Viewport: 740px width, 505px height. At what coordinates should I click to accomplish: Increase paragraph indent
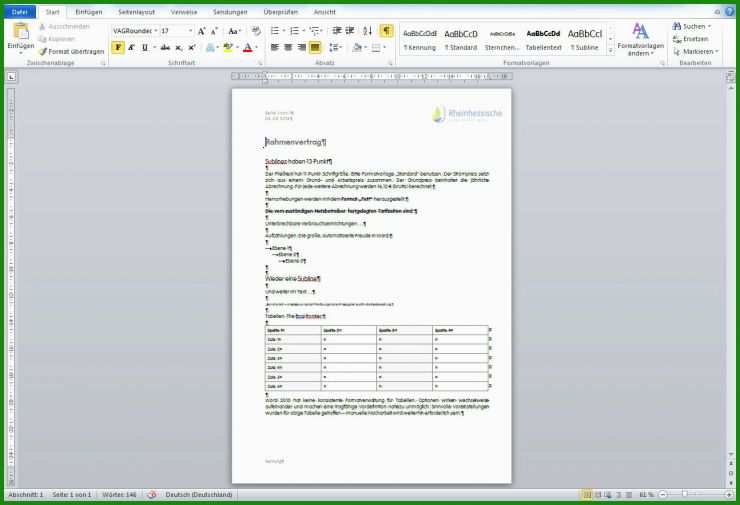[350, 31]
